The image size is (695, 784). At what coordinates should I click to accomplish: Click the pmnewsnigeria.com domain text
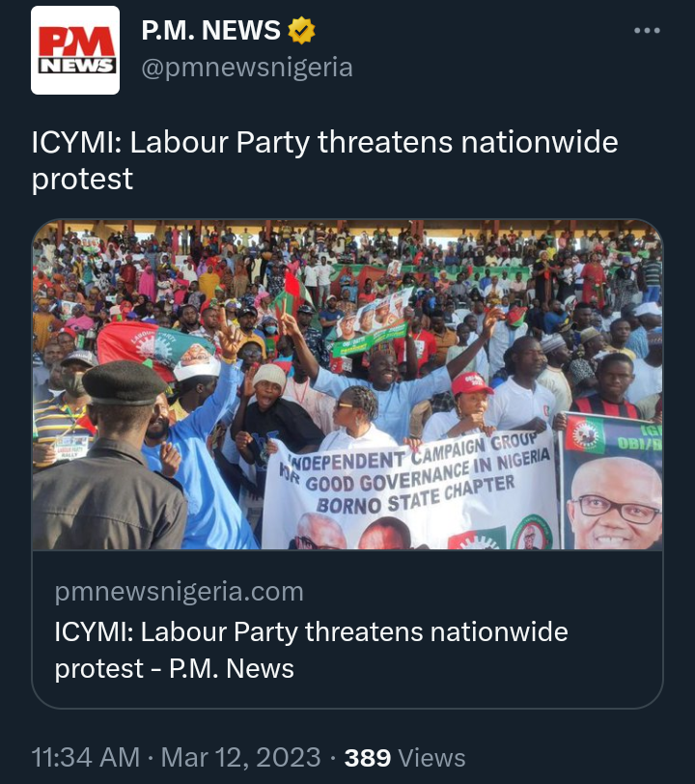179,592
